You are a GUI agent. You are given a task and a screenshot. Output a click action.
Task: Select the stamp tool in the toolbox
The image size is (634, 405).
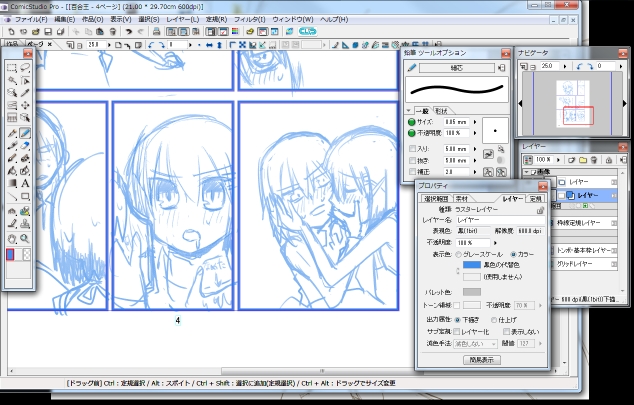[25, 223]
